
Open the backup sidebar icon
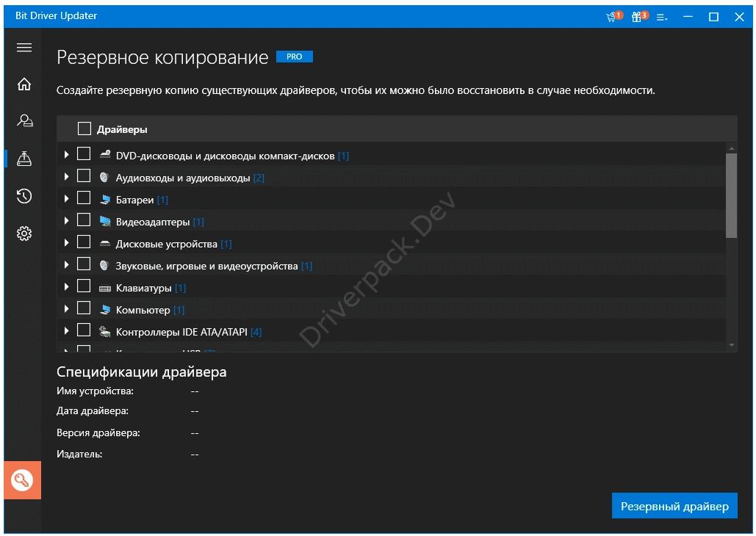[x=24, y=159]
